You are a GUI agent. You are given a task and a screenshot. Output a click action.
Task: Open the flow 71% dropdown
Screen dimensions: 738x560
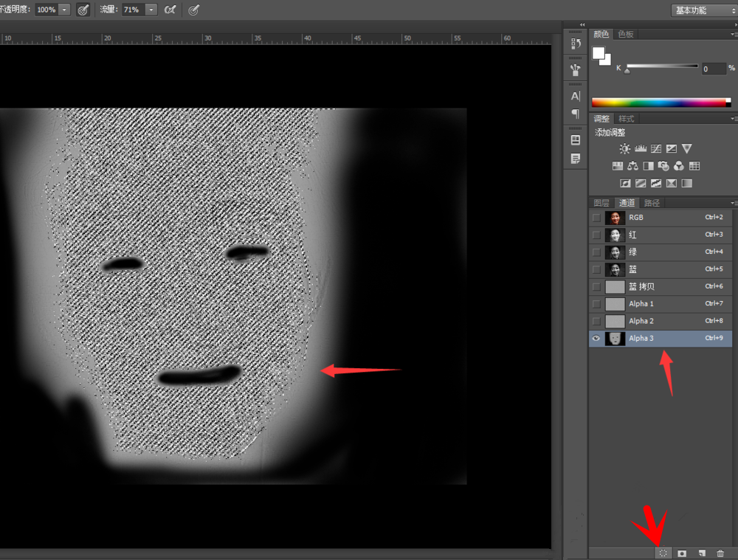[151, 10]
